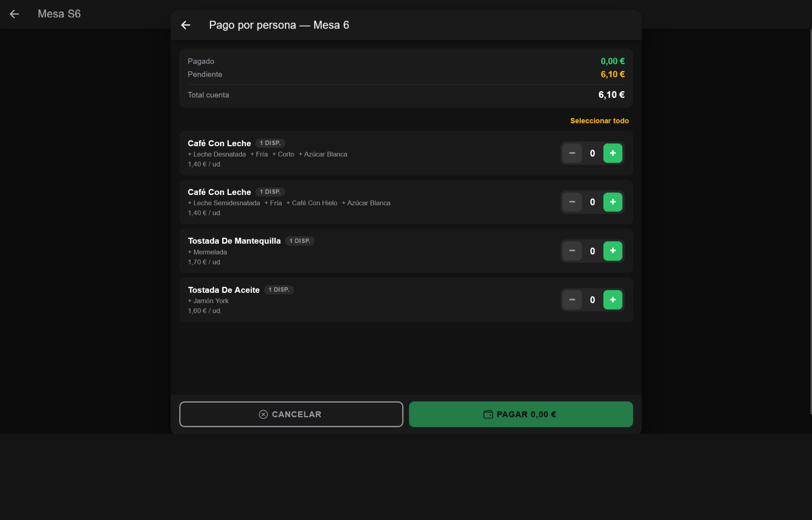Decrease quantity of first Café Con Leche
This screenshot has width=812, height=520.
(572, 153)
